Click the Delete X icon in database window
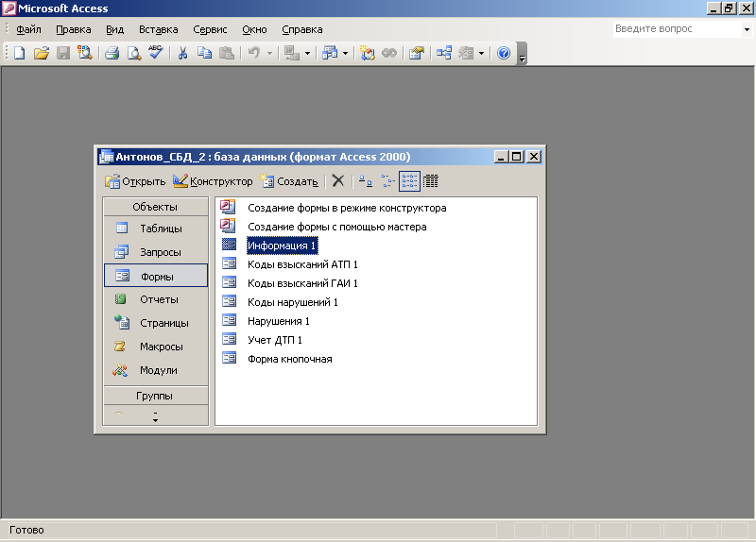The image size is (756, 542). [338, 181]
